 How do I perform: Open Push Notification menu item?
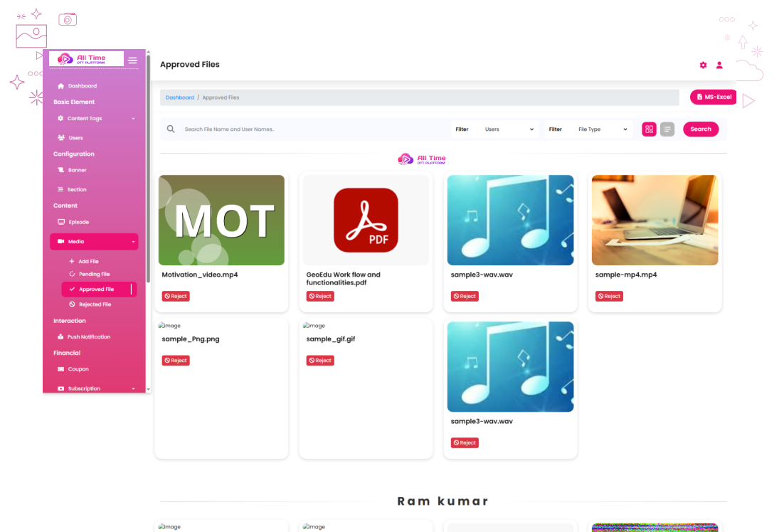(89, 337)
